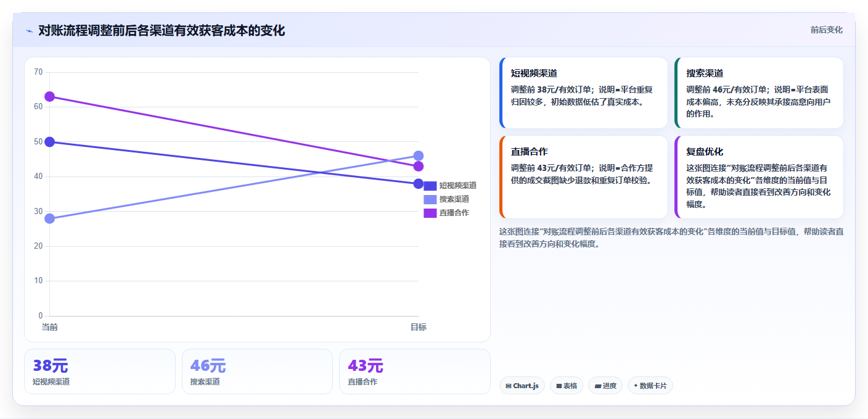Select the 直播合作 data point at 63
868x419 pixels.
[50, 97]
